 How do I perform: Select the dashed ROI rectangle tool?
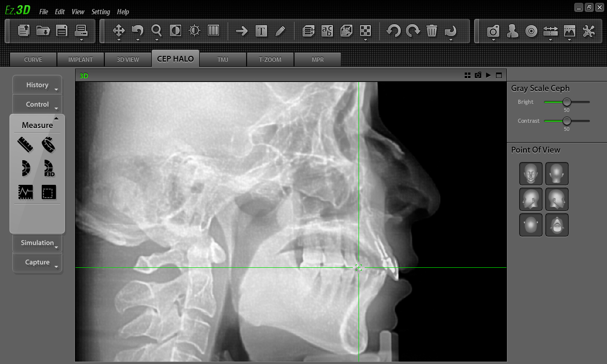(49, 192)
